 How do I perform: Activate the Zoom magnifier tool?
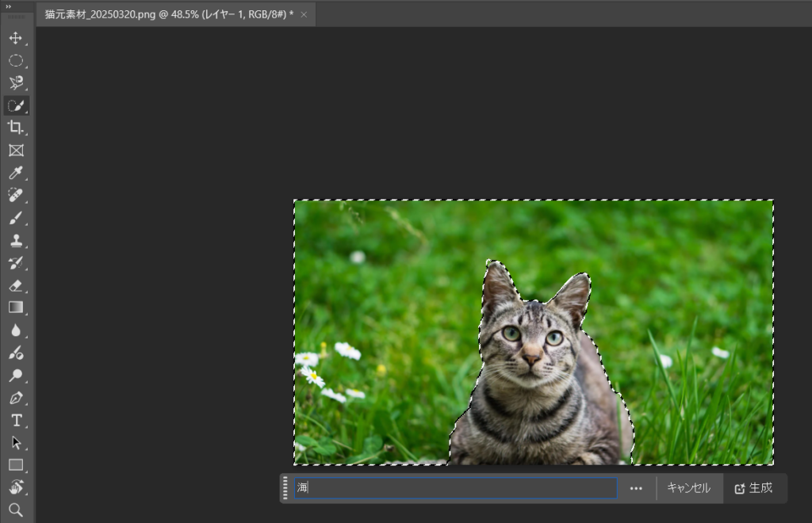click(x=16, y=510)
